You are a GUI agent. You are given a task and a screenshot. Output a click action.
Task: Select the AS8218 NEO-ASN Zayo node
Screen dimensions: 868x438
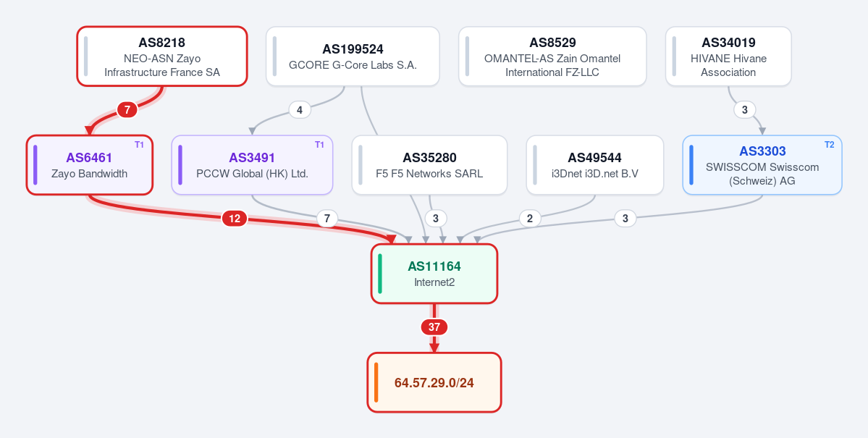tap(161, 56)
